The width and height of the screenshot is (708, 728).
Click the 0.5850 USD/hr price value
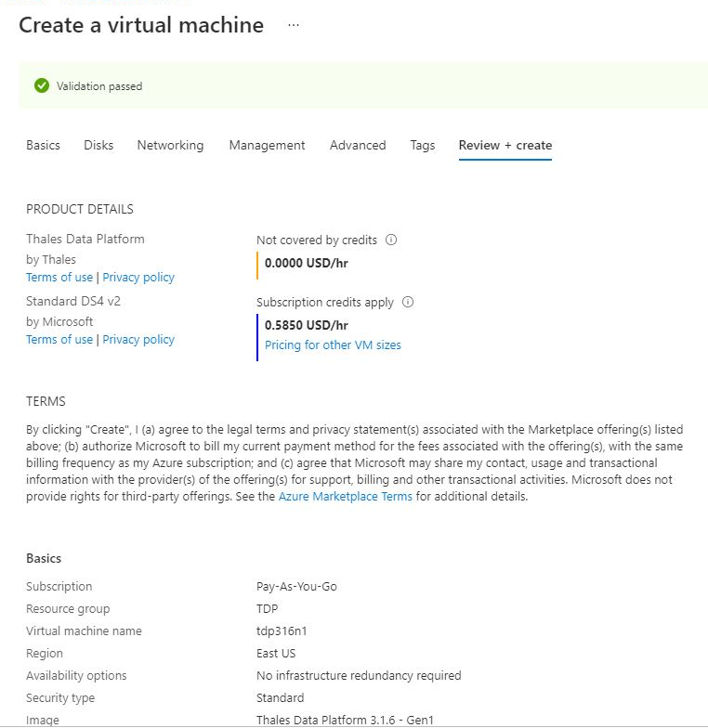(x=307, y=325)
